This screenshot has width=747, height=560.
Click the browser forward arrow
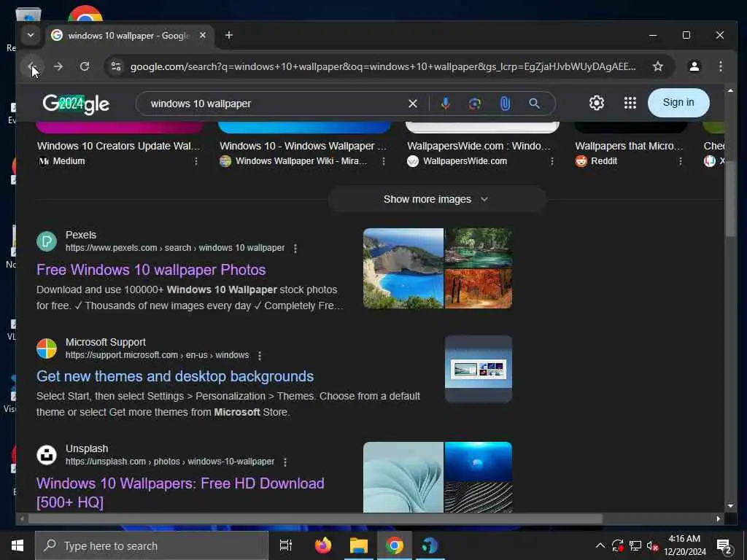click(58, 66)
